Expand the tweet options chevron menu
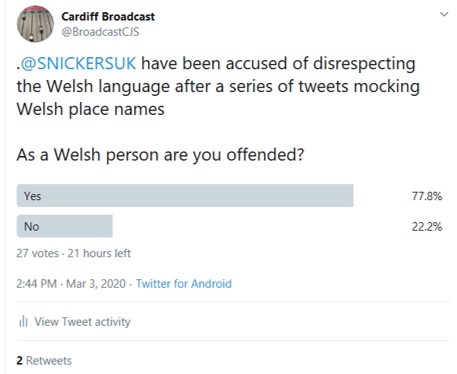This screenshot has width=457, height=374. pyautogui.click(x=444, y=14)
